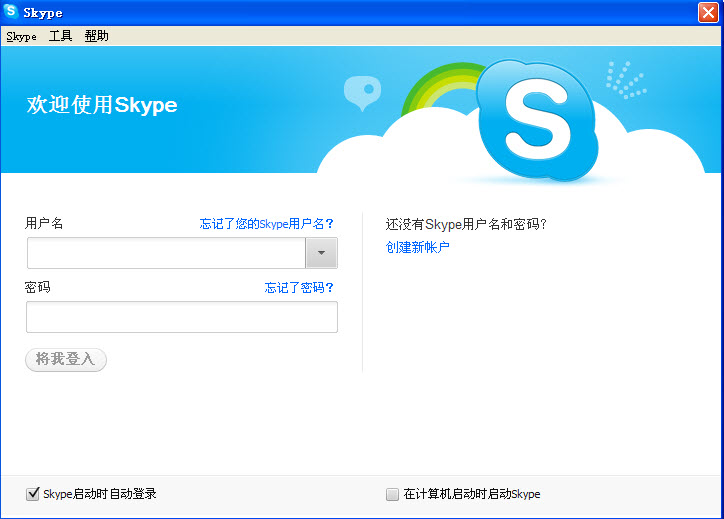
Task: Open the 创建新帐户 link
Action: pyautogui.click(x=417, y=247)
